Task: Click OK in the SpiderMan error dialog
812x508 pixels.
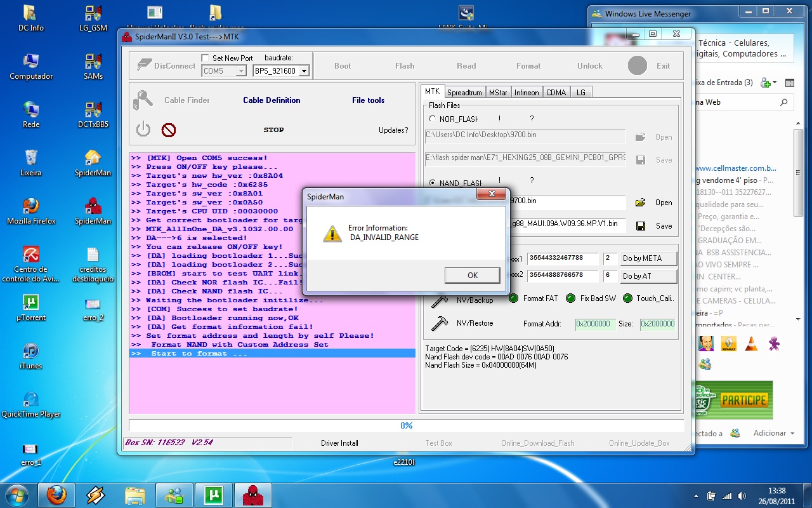Action: pyautogui.click(x=473, y=275)
